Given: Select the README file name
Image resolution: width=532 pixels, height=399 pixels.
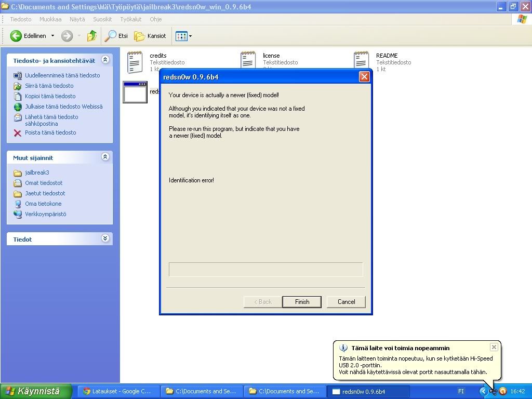Looking at the screenshot, I should tap(387, 56).
